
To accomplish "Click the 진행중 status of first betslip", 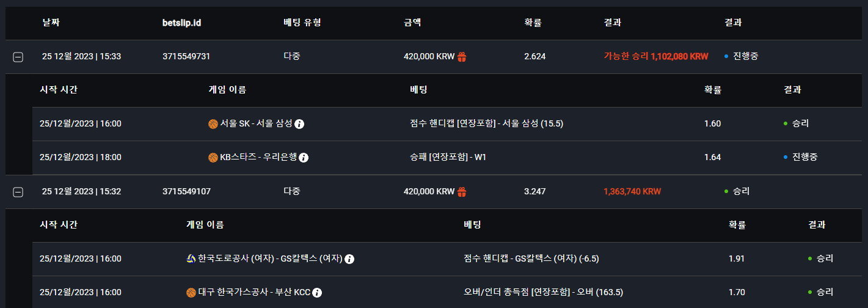I will pyautogui.click(x=746, y=56).
